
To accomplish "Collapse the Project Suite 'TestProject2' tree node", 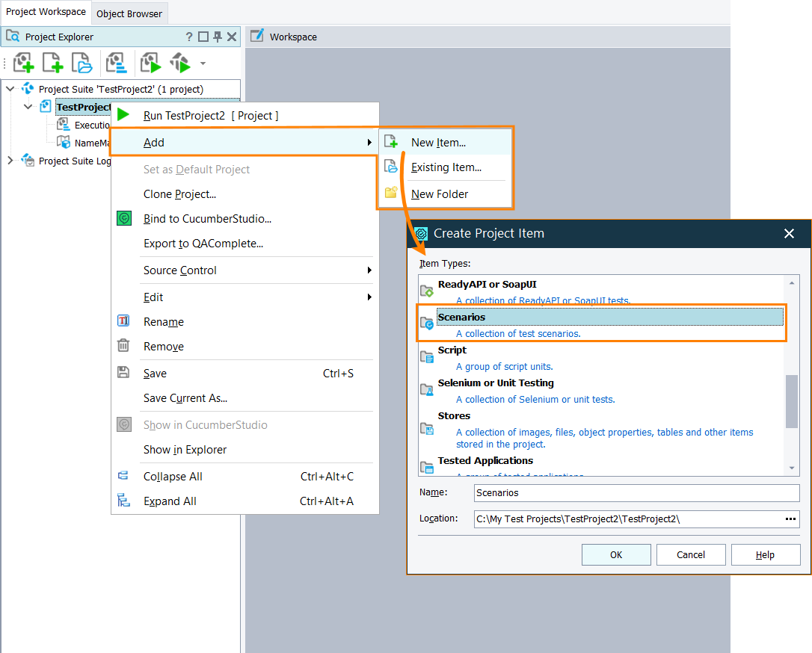I will tap(8, 87).
